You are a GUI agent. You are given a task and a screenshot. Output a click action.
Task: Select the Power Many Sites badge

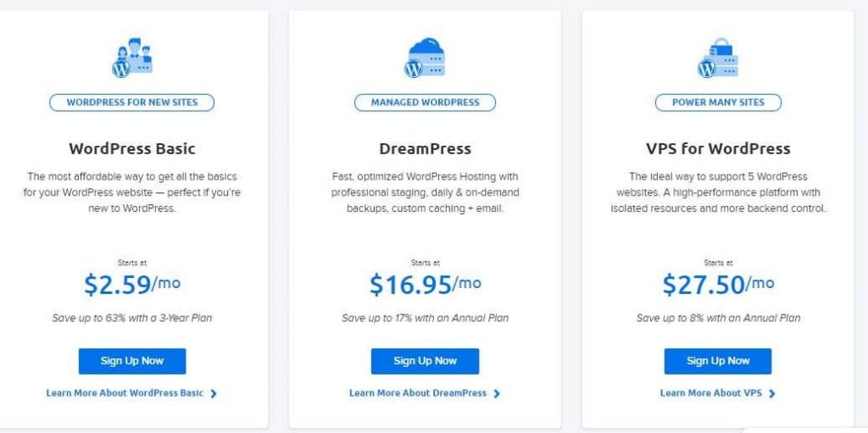[718, 103]
